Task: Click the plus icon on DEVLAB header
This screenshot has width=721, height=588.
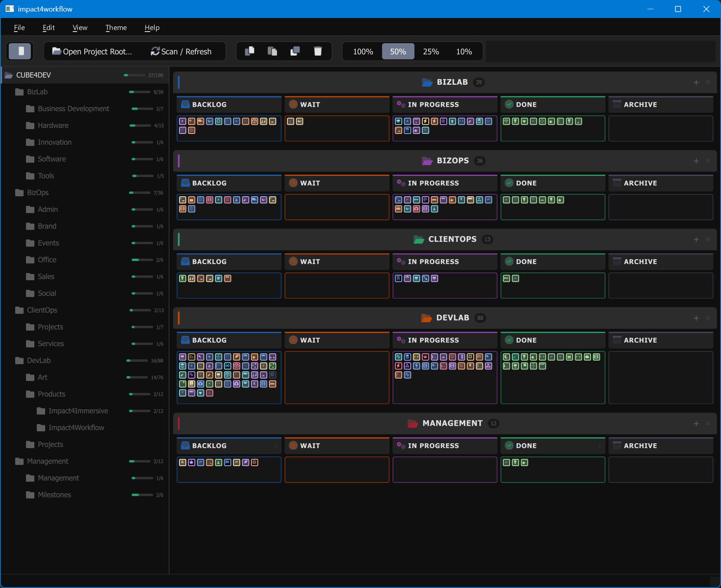Action: point(696,318)
